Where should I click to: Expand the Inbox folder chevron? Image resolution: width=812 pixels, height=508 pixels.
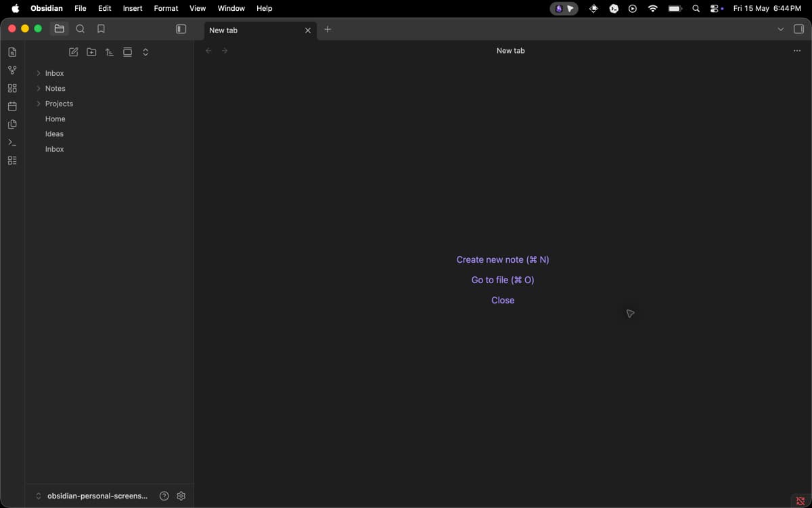pos(39,73)
